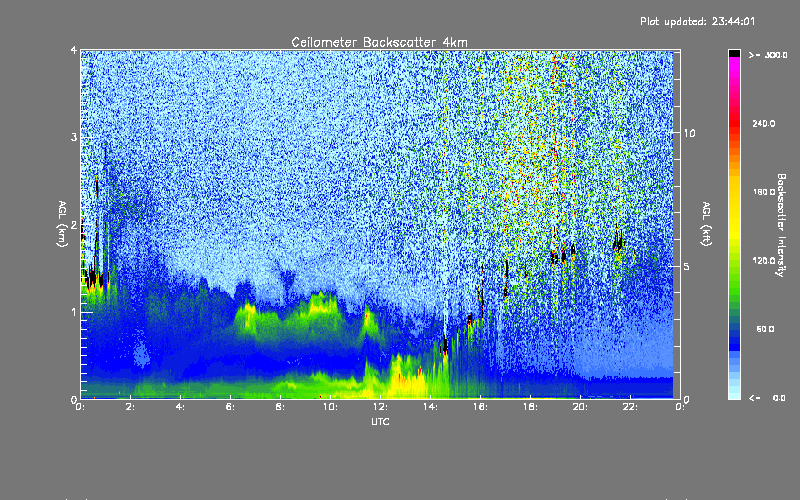Click the black top cap of the colorbar
The image size is (800, 500).
coord(734,53)
